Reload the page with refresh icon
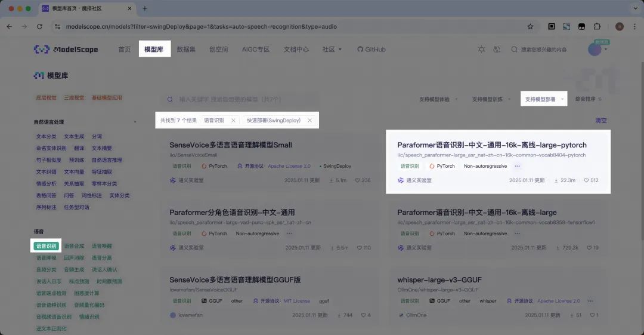Viewport: 644px width, 335px height. (x=39, y=26)
